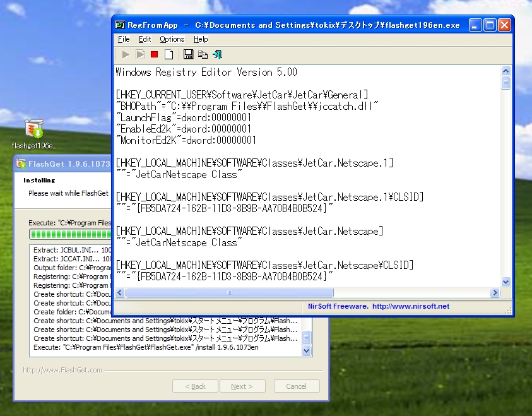Image resolution: width=532 pixels, height=416 pixels.
Task: Click the Next button in FlashGet installer
Action: tap(242, 386)
